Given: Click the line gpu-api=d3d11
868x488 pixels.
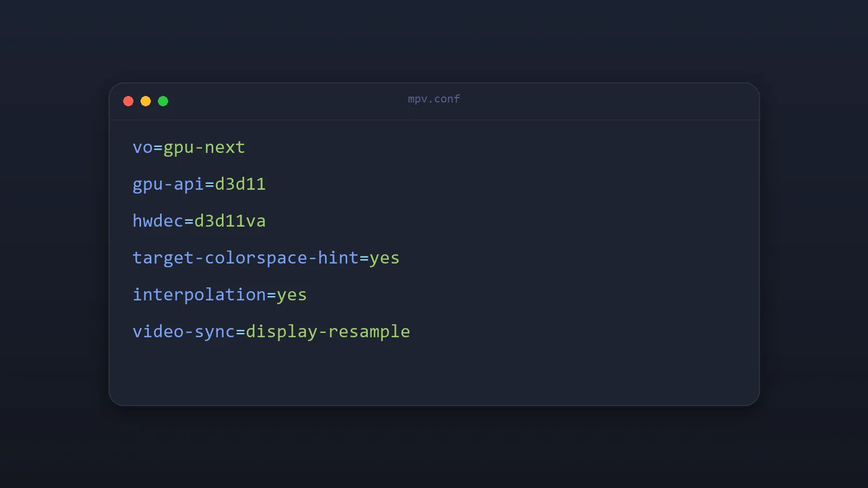Looking at the screenshot, I should click(x=199, y=184).
